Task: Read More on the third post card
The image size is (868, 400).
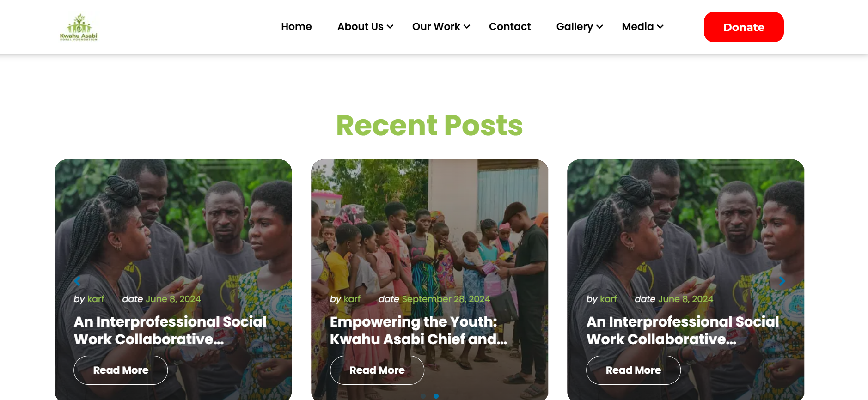Action: [x=633, y=370]
